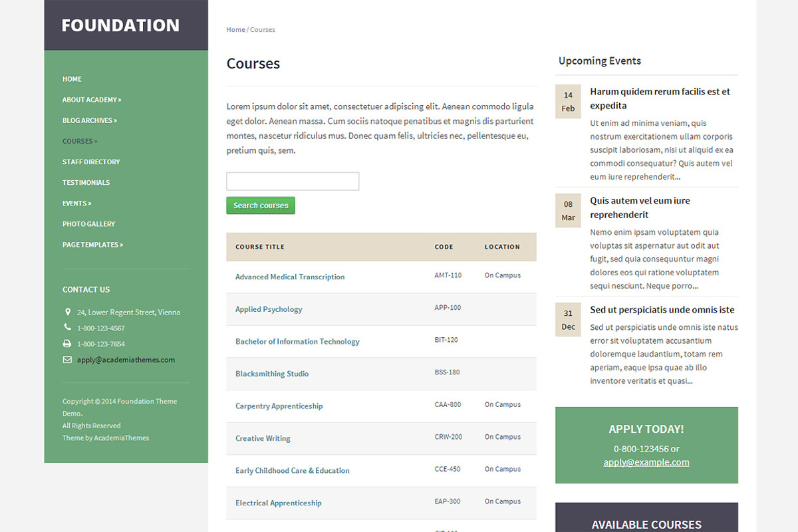Select Home in the sidebar menu

(72, 78)
